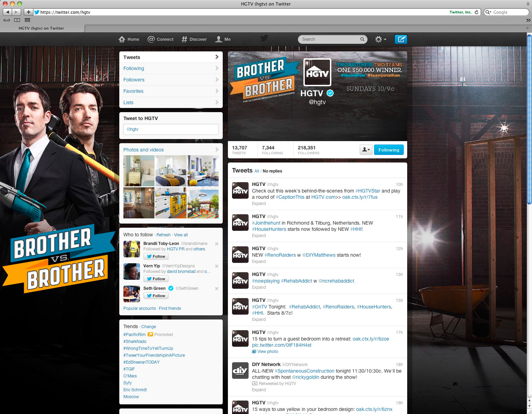Click the add bookmark plus button
The height and width of the screenshot is (414, 532).
pos(28,12)
